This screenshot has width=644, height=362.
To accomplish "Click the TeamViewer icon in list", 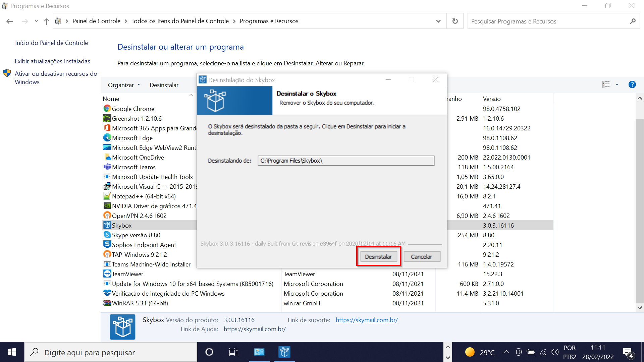I will (107, 274).
